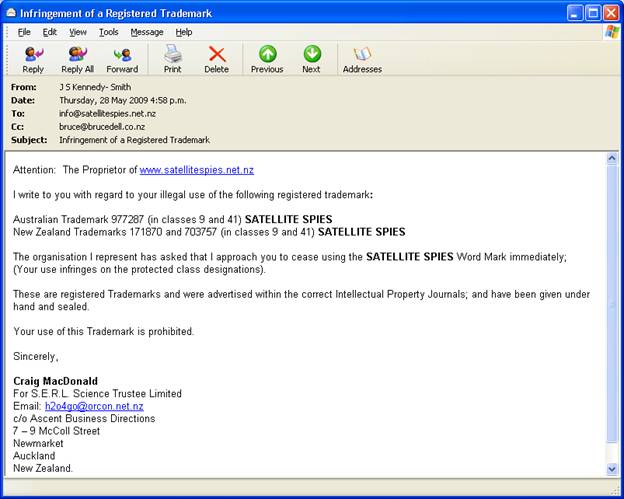Click 'c/o Ascent Business Directions' line

click(84, 419)
